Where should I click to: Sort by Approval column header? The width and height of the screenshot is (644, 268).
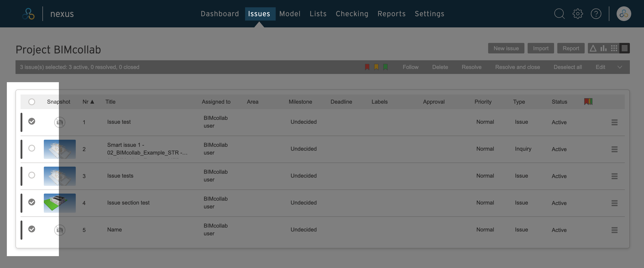pyautogui.click(x=434, y=102)
